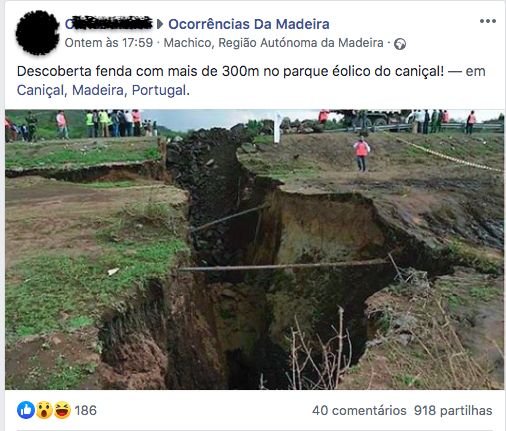This screenshot has width=506, height=431.
Task: Click the public globe privacy icon
Action: (x=400, y=44)
